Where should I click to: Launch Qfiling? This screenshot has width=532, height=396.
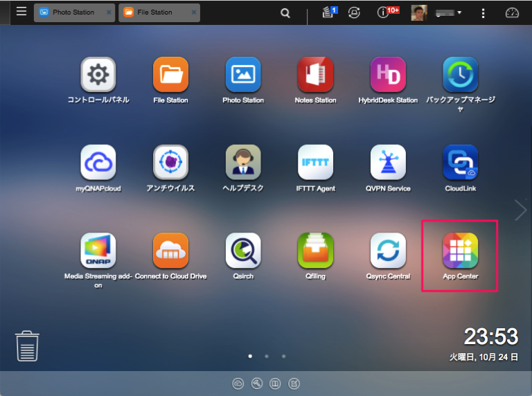(316, 250)
